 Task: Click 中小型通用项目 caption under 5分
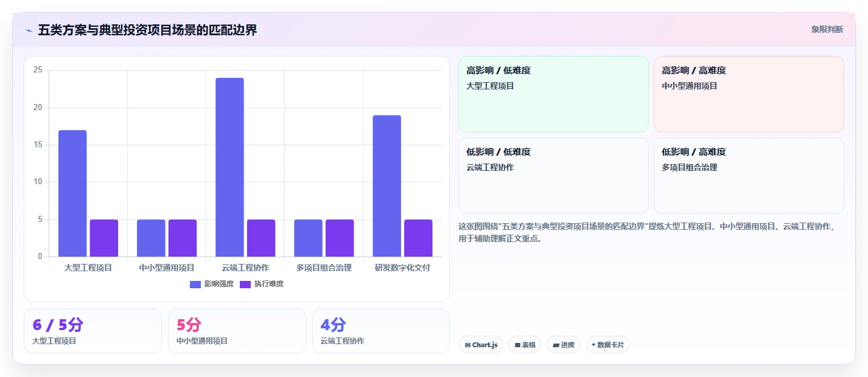[x=202, y=341]
